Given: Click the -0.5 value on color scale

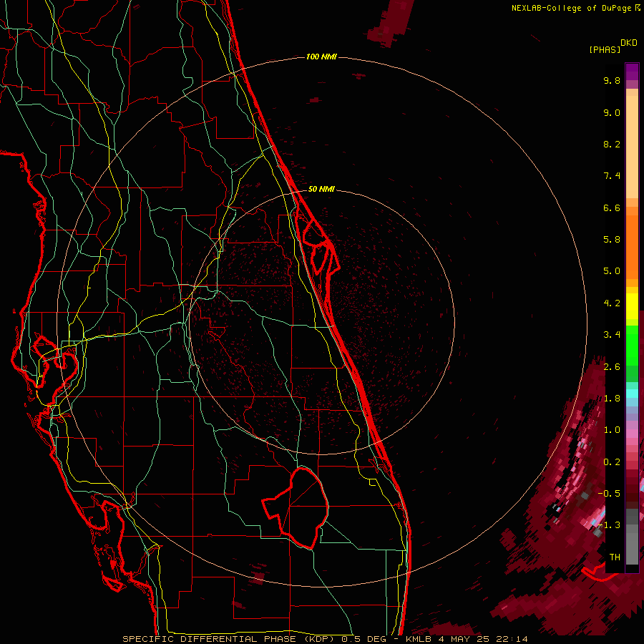Looking at the screenshot, I should click(609, 494).
